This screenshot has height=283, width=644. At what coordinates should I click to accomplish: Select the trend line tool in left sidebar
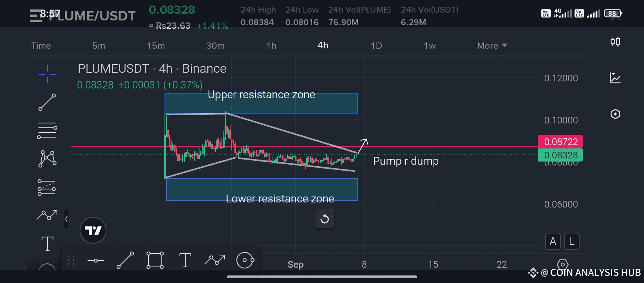click(x=47, y=102)
